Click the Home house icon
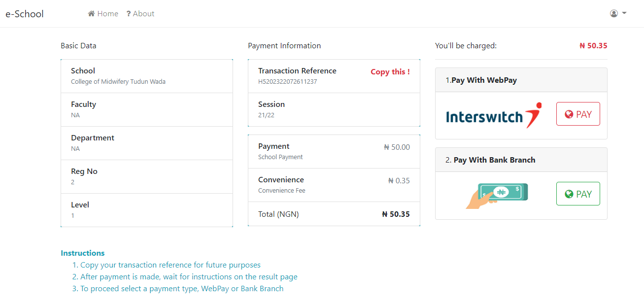 [x=91, y=14]
